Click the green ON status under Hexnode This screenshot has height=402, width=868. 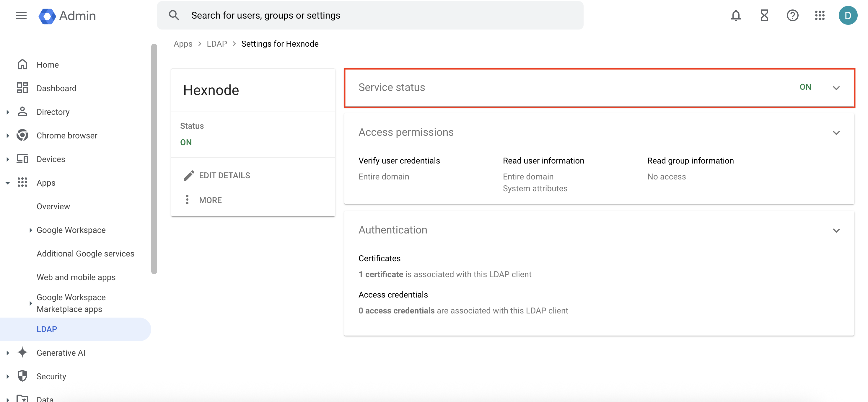coord(186,143)
